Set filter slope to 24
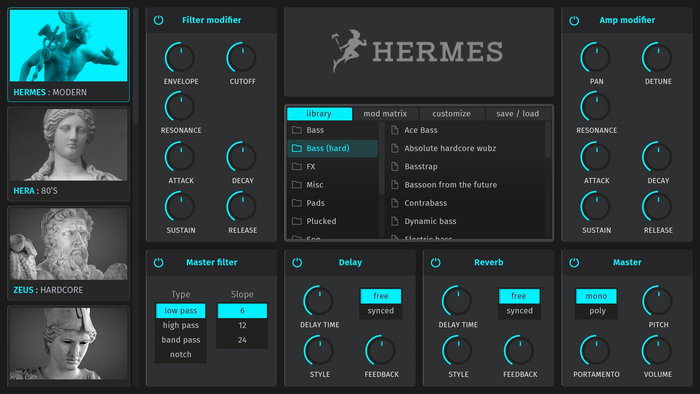This screenshot has height=394, width=700. coord(242,340)
